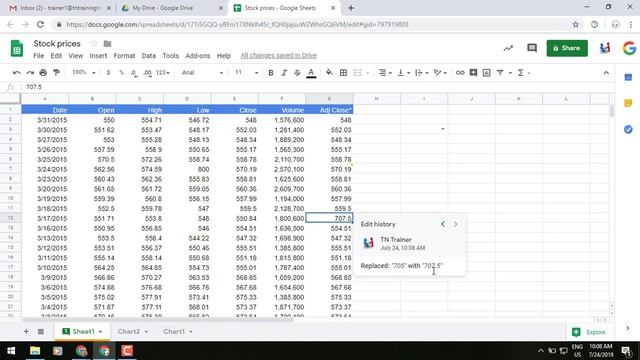Click the move to folder icon
This screenshot has height=360, width=640.
click(107, 43)
